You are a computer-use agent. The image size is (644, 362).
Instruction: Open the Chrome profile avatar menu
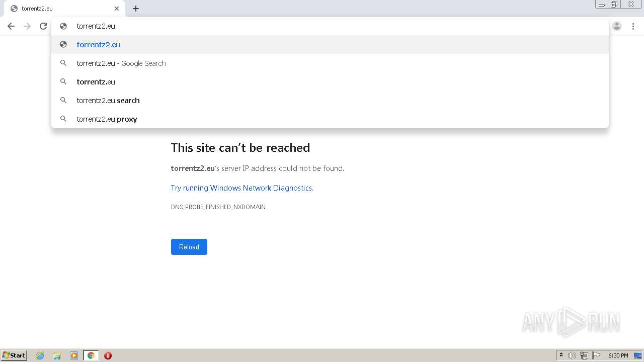(617, 26)
